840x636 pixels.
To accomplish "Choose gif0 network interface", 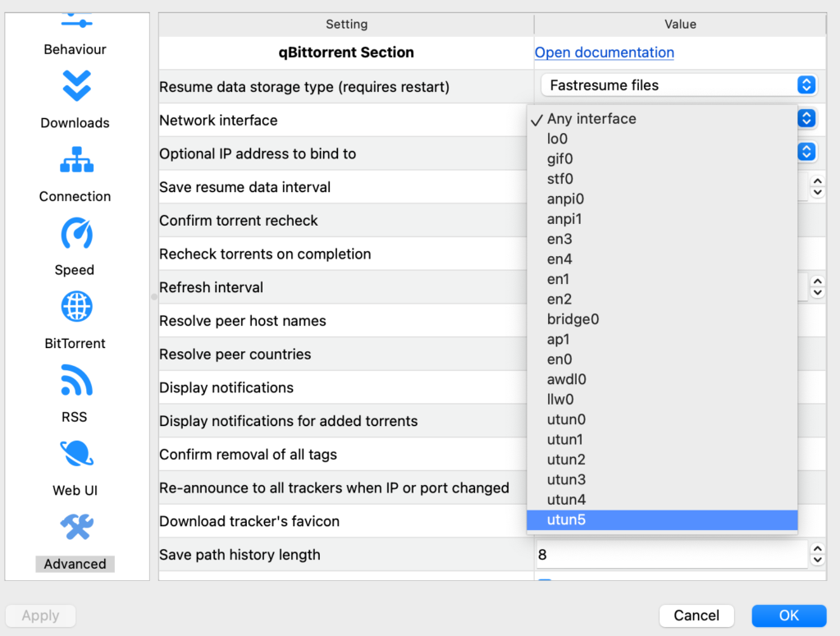I will tap(662, 159).
